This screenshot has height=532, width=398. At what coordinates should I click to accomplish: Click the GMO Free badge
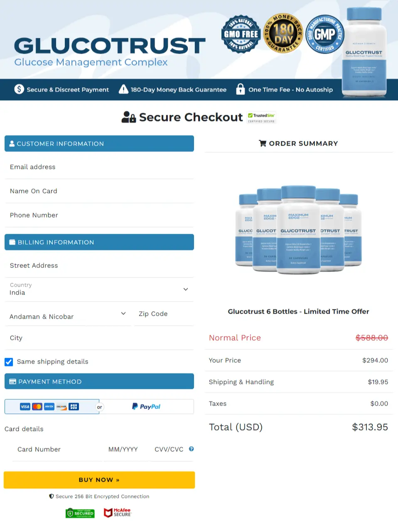(241, 33)
